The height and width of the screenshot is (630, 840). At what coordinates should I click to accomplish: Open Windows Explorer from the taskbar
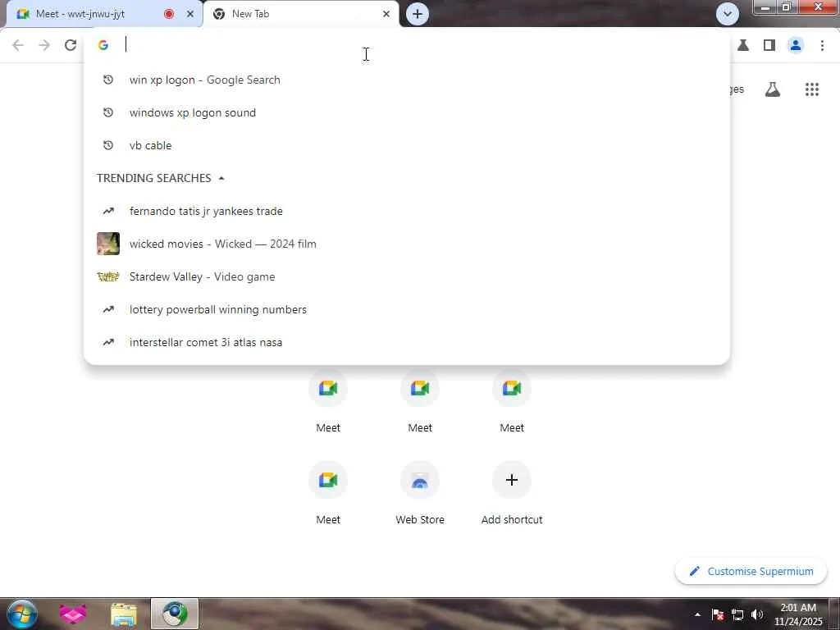tap(124, 614)
